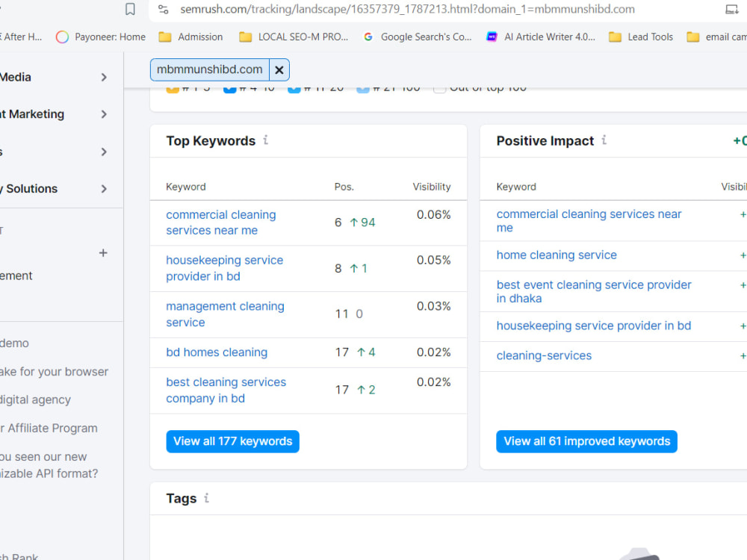Open AI Article Writer 4.0 bookmark
The image size is (747, 560).
541,37
